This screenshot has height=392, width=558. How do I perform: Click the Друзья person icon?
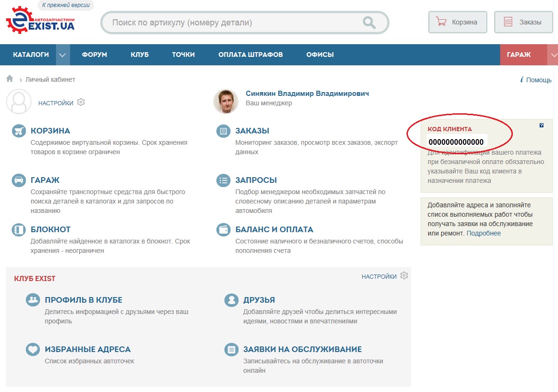(x=231, y=300)
